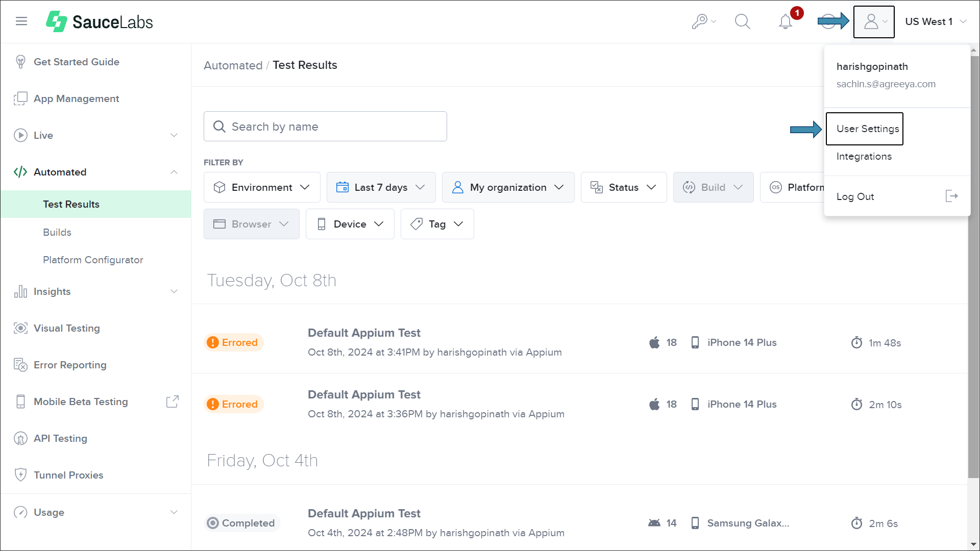The width and height of the screenshot is (980, 551).
Task: Open the Build filter dropdown
Action: pos(713,187)
